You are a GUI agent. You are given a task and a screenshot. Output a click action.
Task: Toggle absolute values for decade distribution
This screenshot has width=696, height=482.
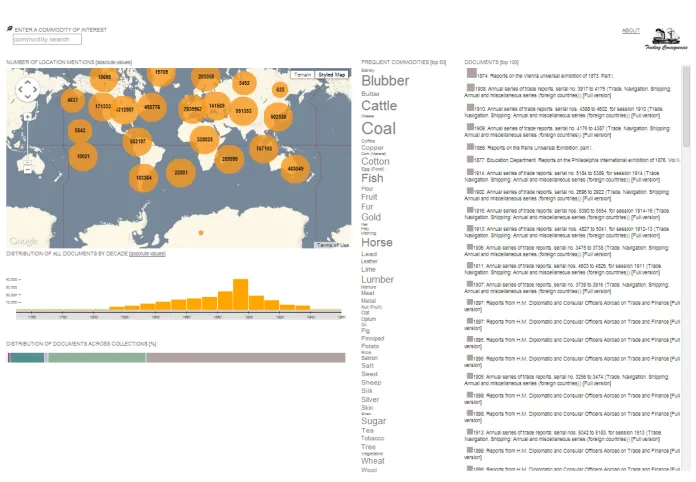point(147,253)
